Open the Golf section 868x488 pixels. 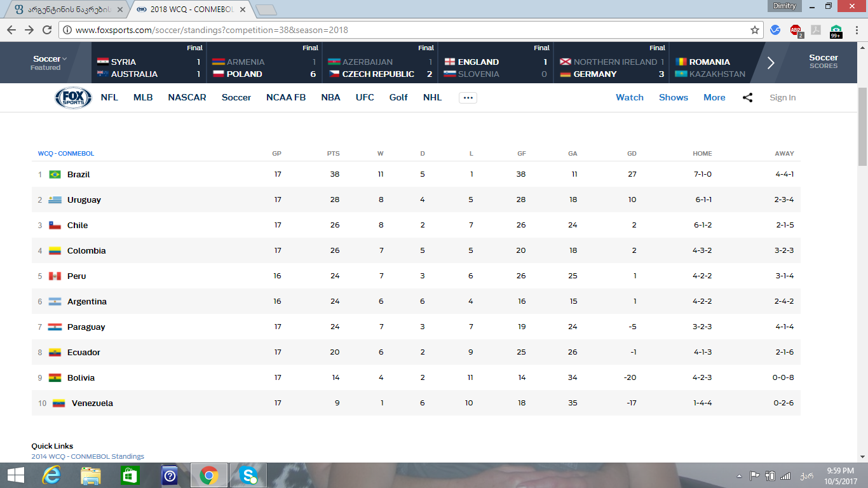(x=398, y=97)
